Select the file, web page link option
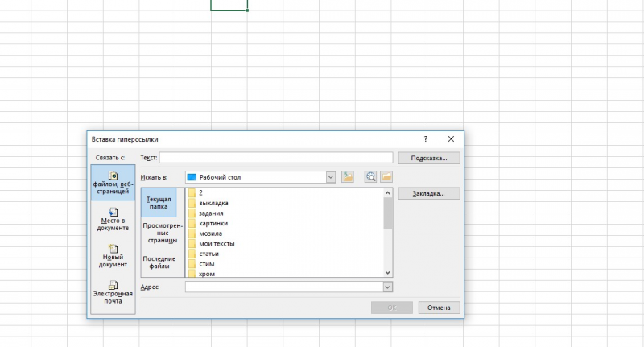This screenshot has width=644, height=347. (113, 183)
